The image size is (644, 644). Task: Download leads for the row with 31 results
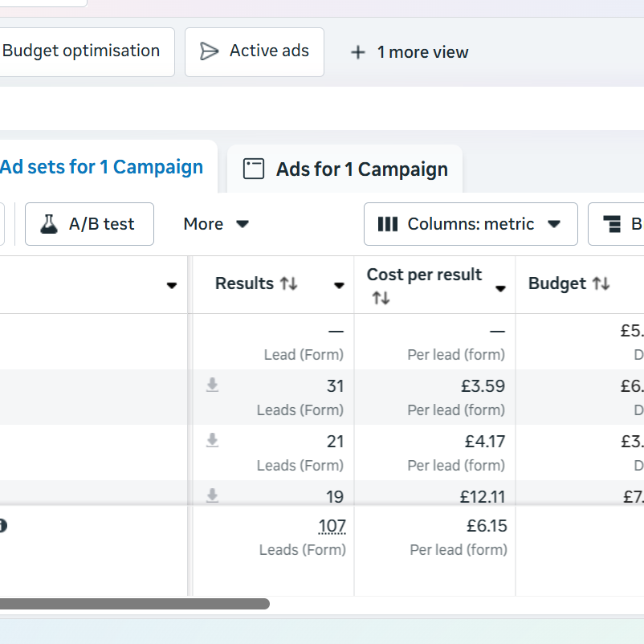[x=212, y=385]
